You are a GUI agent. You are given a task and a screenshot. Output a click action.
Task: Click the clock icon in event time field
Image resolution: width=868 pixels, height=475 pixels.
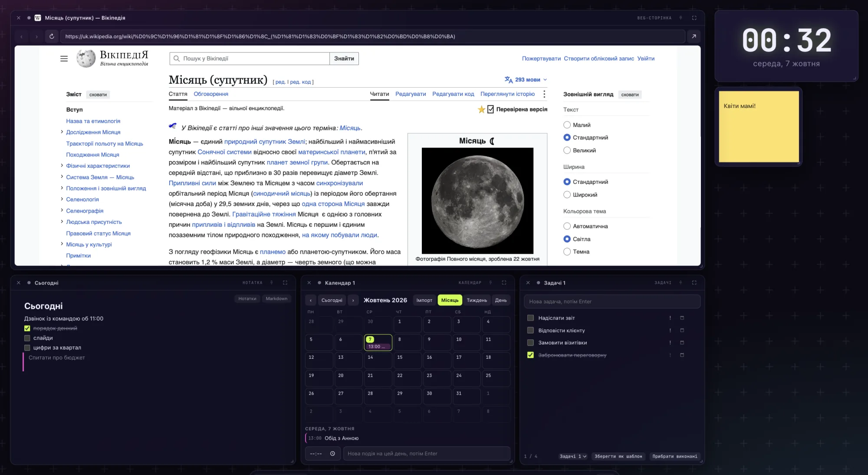[x=332, y=454]
